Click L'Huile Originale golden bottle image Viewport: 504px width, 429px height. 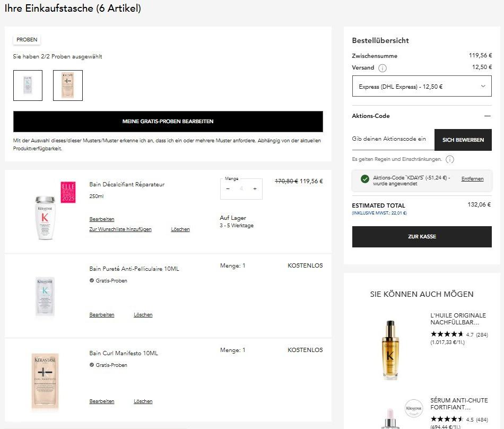(x=390, y=350)
